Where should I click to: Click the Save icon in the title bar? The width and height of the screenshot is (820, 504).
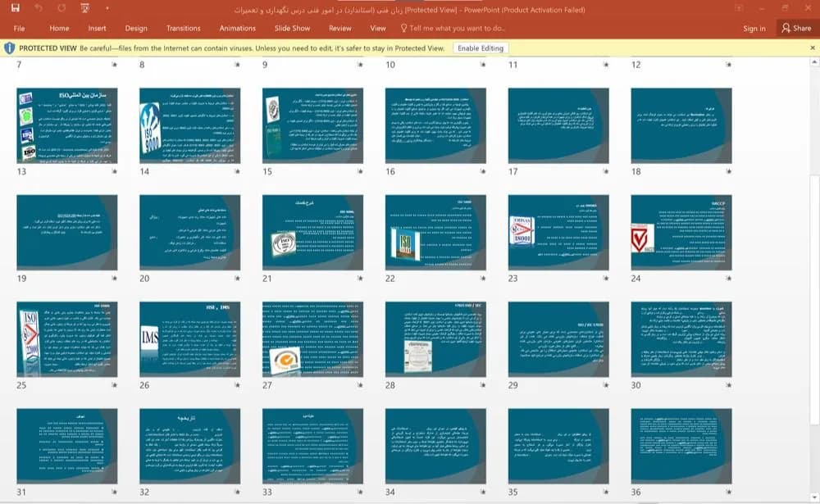pyautogui.click(x=15, y=8)
